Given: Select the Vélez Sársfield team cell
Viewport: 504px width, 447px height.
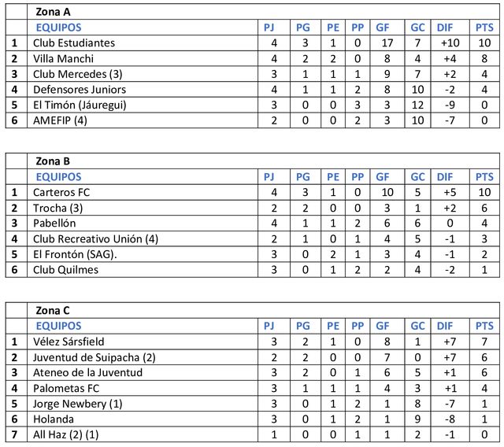Looking at the screenshot, I should [x=69, y=342].
